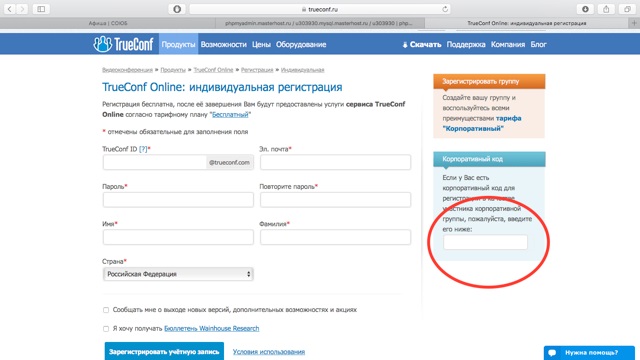Reload page with refresh icon
The height and width of the screenshot is (360, 640).
click(445, 9)
